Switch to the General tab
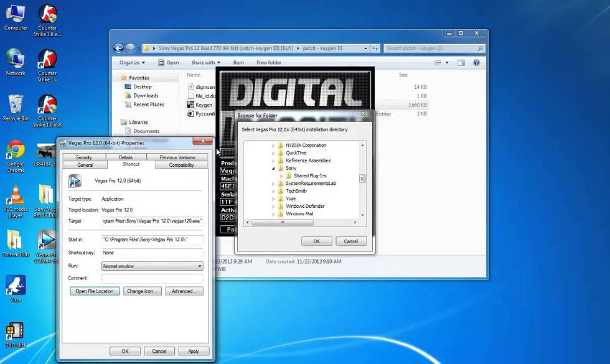The image size is (610, 364). pos(85,165)
